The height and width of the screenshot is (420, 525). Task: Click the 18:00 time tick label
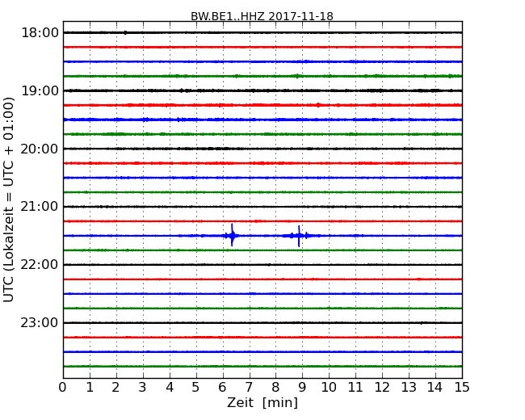(x=40, y=33)
